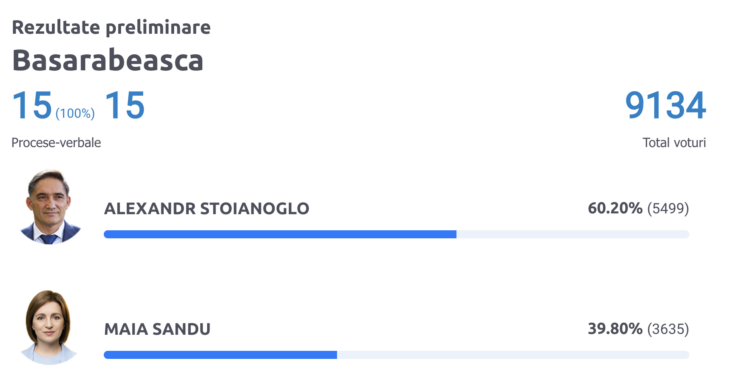The width and height of the screenshot is (740, 385).
Task: Click the Rezultate preliminare heading
Action: coord(111,28)
